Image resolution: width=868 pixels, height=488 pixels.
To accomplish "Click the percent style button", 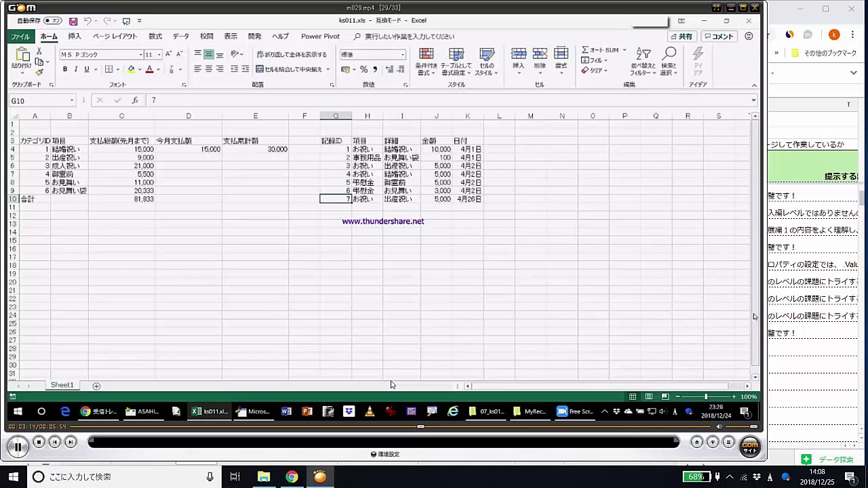I will [363, 69].
